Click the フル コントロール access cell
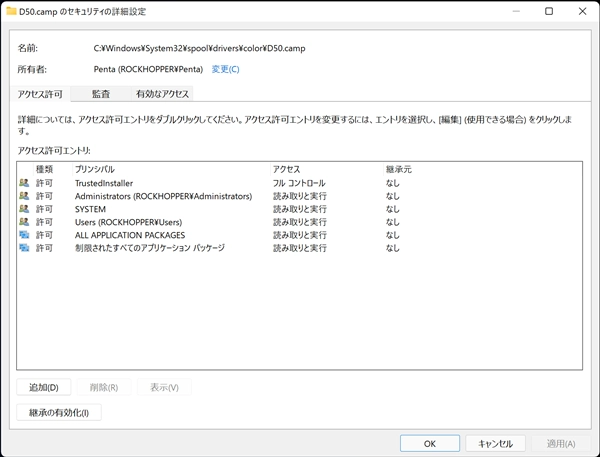Screen dimensions: 600x457 299,183
